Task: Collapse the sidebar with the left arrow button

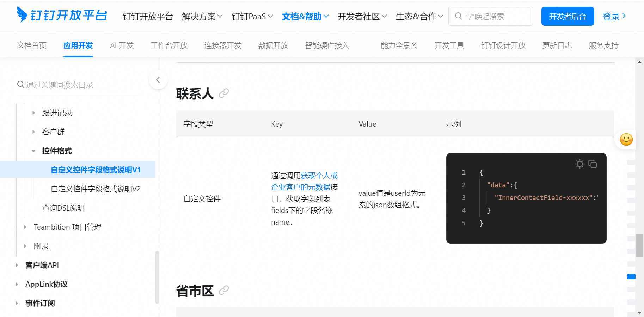Action: [x=158, y=80]
